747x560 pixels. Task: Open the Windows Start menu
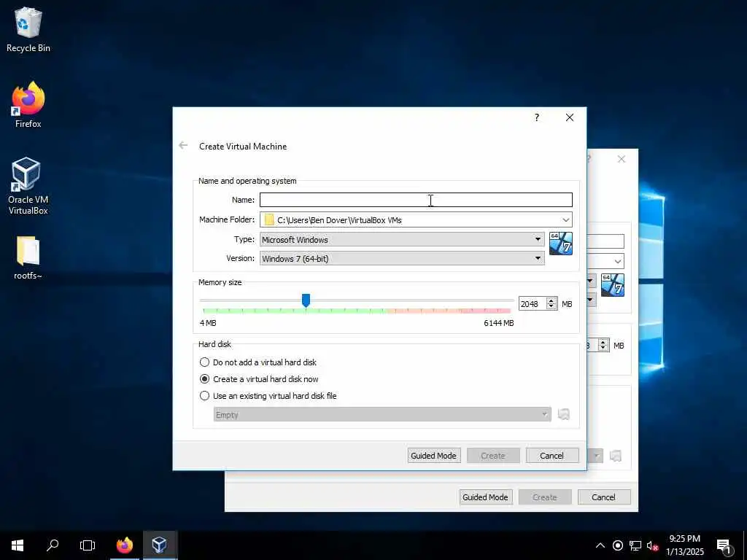pyautogui.click(x=18, y=545)
